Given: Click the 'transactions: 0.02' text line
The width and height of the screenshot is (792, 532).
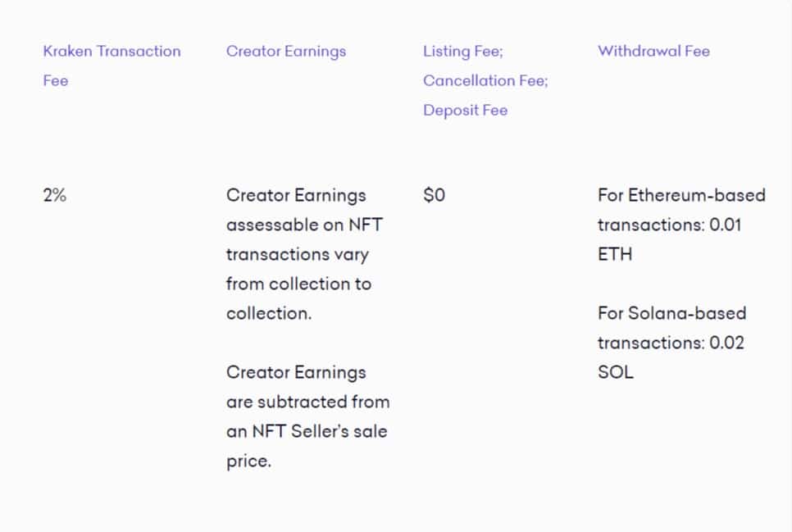Looking at the screenshot, I should pos(671,343).
